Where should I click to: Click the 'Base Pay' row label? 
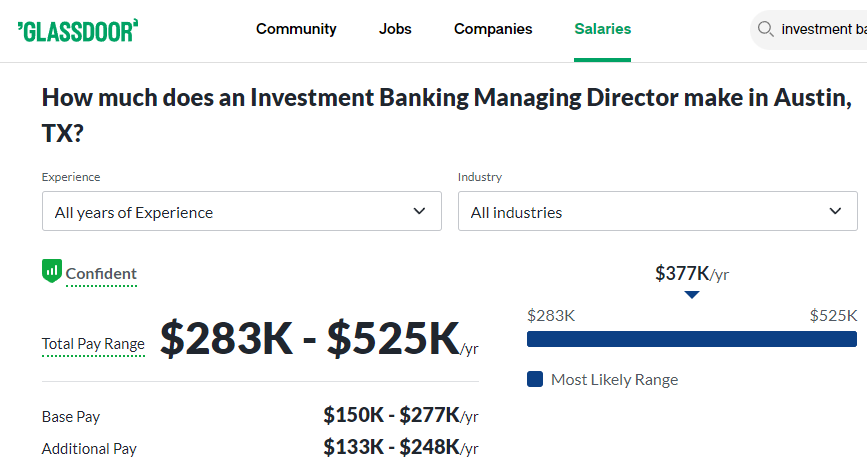coord(71,417)
